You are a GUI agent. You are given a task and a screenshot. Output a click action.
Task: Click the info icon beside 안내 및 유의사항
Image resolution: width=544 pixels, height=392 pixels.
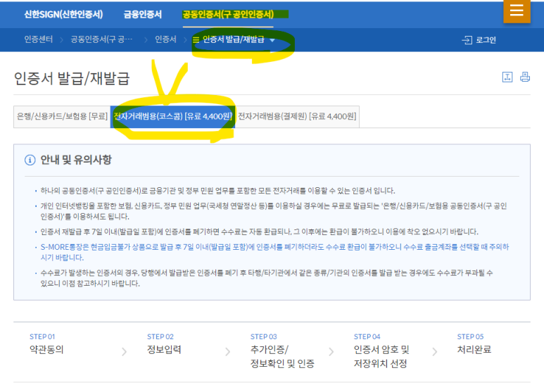click(x=30, y=160)
